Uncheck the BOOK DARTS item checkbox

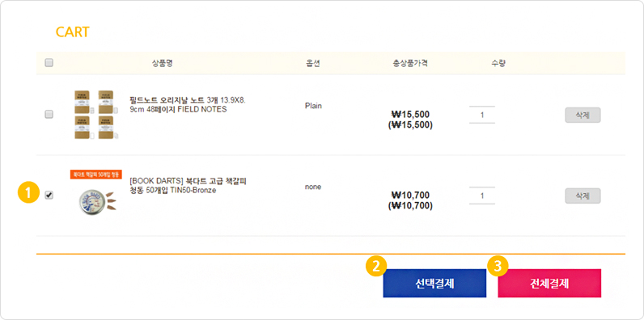pyautogui.click(x=49, y=196)
